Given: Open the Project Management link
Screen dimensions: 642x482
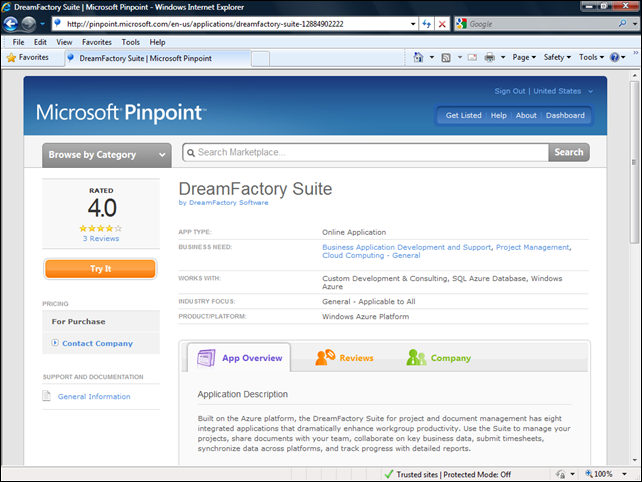Looking at the screenshot, I should coord(532,247).
